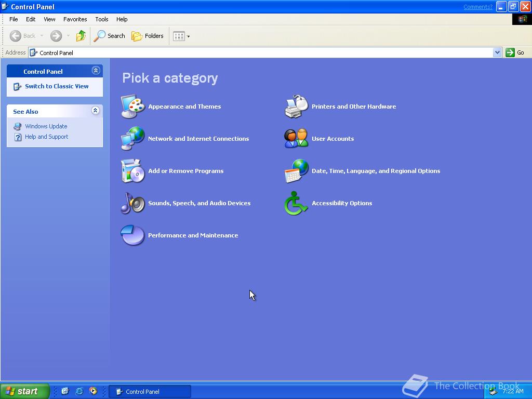This screenshot has height=399, width=532.
Task: Open the Performance and Maintenance pie chart icon
Action: [132, 235]
